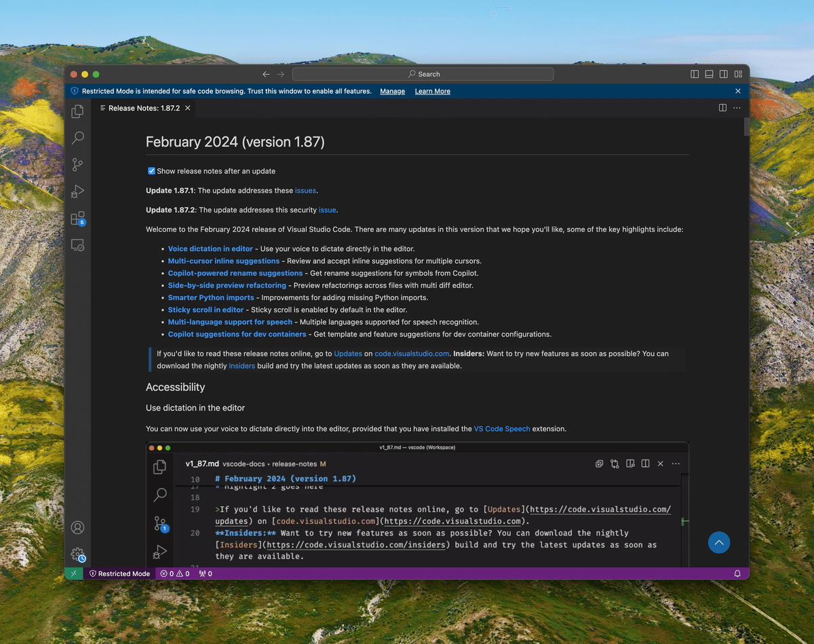The width and height of the screenshot is (814, 644).
Task: Toggle the primary side bar layout icon
Action: (x=695, y=74)
